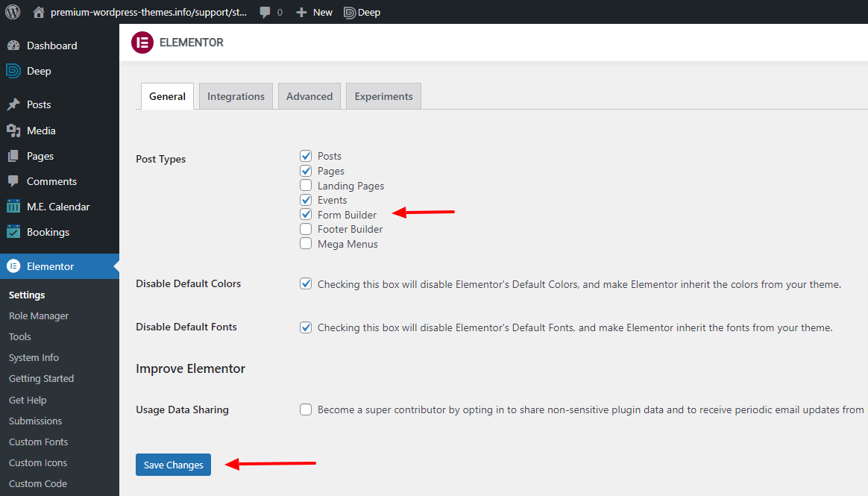Open the Advanced tab

coord(309,96)
